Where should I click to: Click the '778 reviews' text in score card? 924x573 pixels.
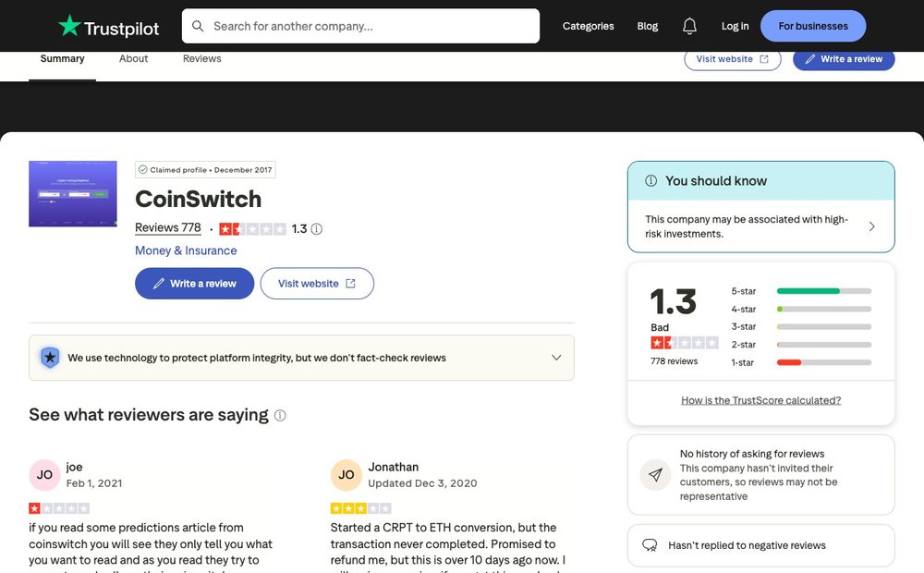[675, 360]
